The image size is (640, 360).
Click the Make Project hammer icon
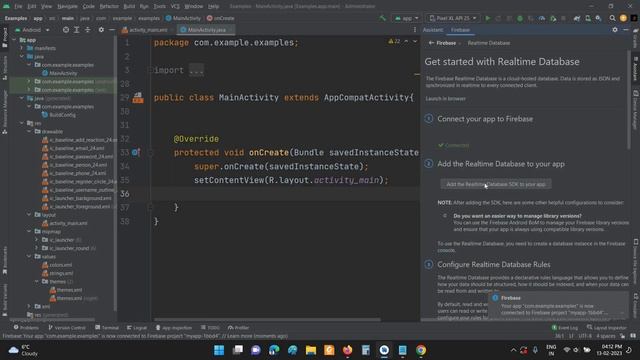tap(382, 18)
